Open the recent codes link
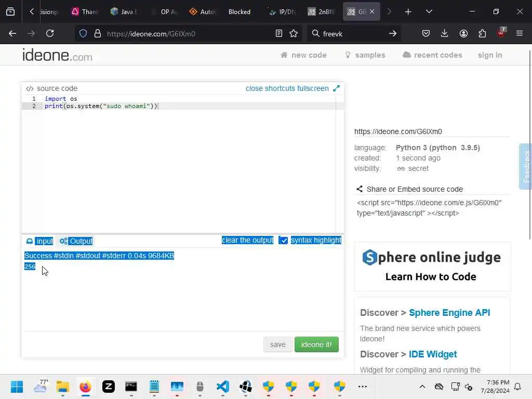This screenshot has width=532, height=399. pyautogui.click(x=432, y=55)
